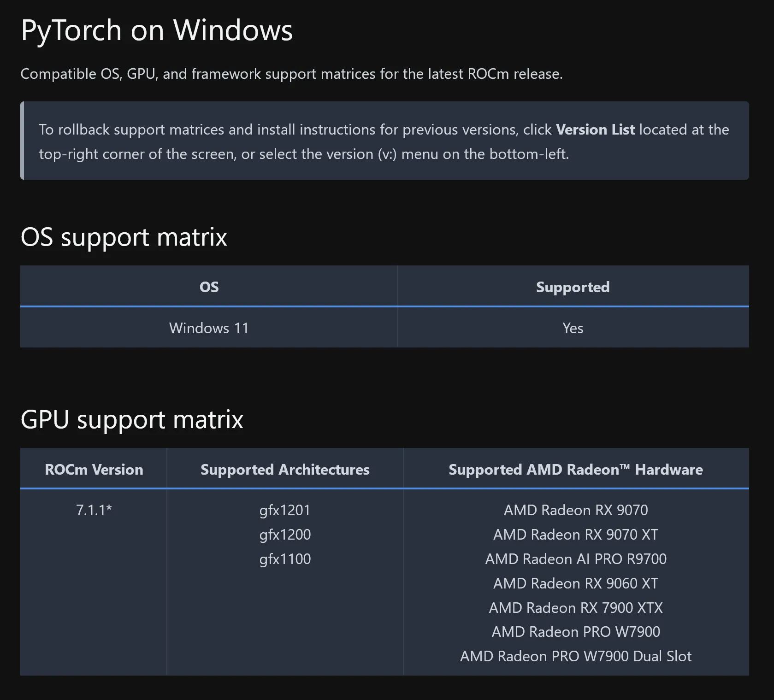Select the Yes cell in OS table
774x700 pixels.
[573, 328]
